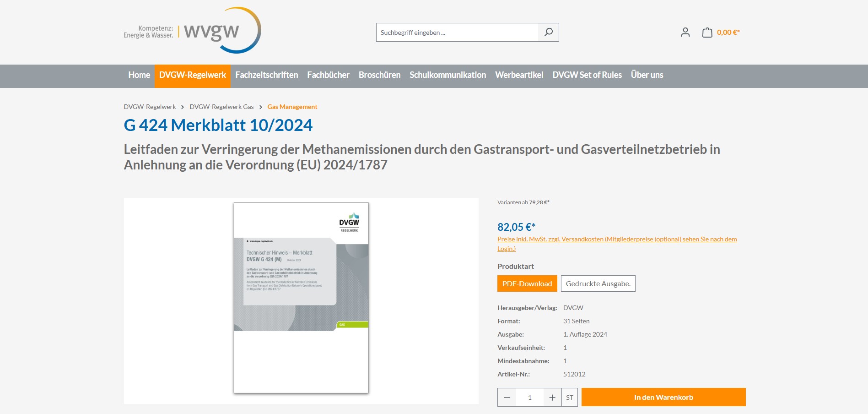Open Fachbücher menu item
This screenshot has height=414, width=868.
[x=328, y=75]
